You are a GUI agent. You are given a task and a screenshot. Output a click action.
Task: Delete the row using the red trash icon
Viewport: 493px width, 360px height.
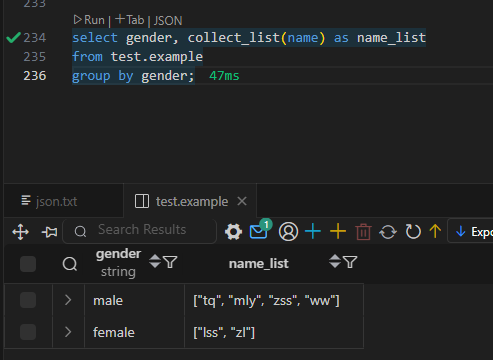(x=363, y=232)
